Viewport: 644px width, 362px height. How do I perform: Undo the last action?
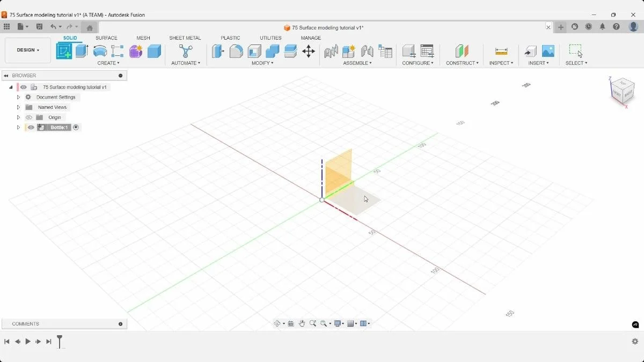53,27
